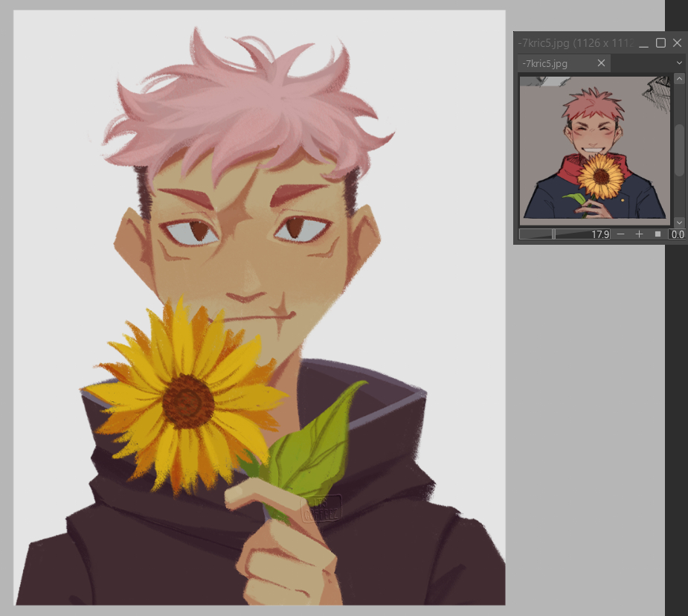Close the -7kric5.jpg tab
Image resolution: width=688 pixels, height=616 pixels.
coord(601,63)
